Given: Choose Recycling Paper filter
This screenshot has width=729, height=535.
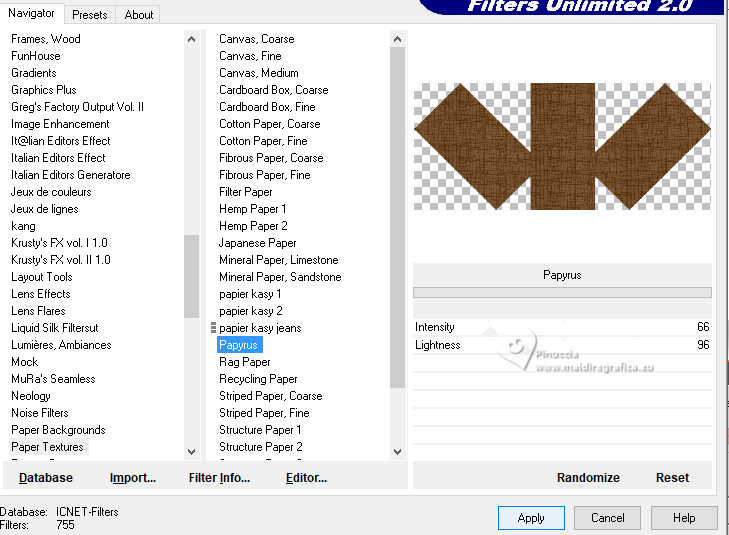Looking at the screenshot, I should [x=258, y=379].
